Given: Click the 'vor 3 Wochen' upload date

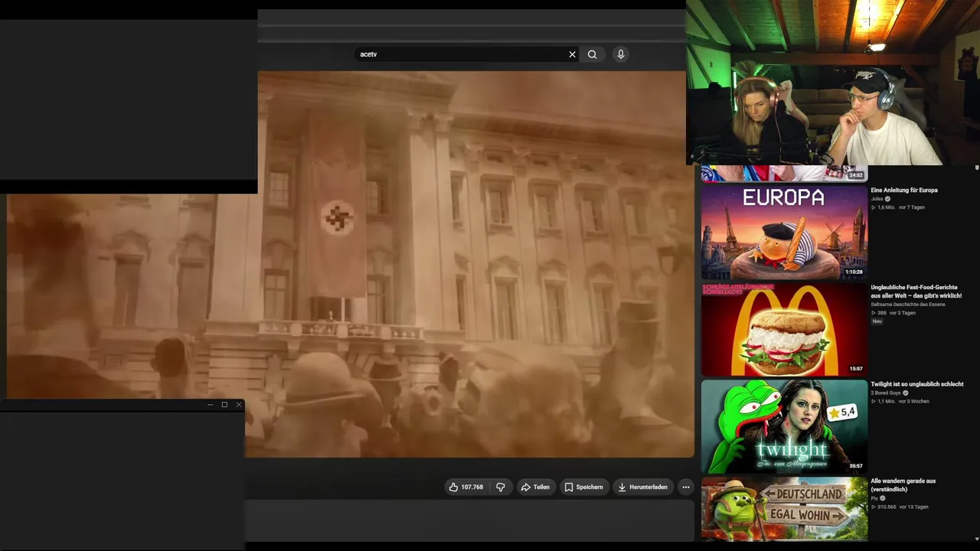Looking at the screenshot, I should pyautogui.click(x=914, y=401).
